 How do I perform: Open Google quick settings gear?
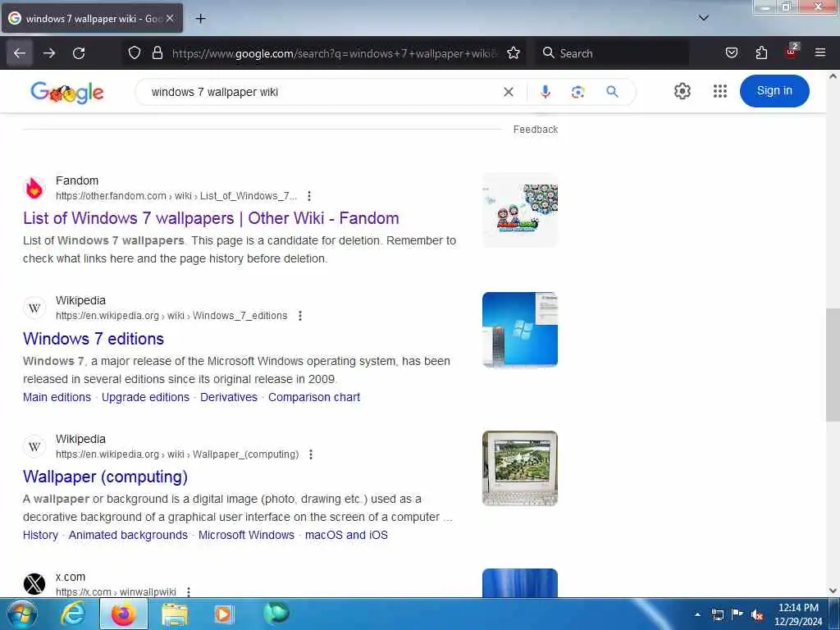[x=682, y=91]
